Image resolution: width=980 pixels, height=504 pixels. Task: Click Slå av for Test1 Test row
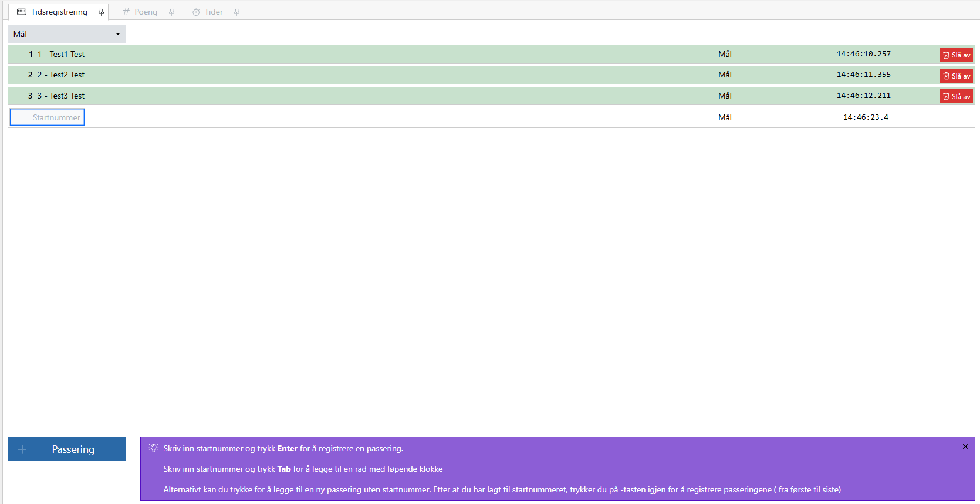coord(957,55)
